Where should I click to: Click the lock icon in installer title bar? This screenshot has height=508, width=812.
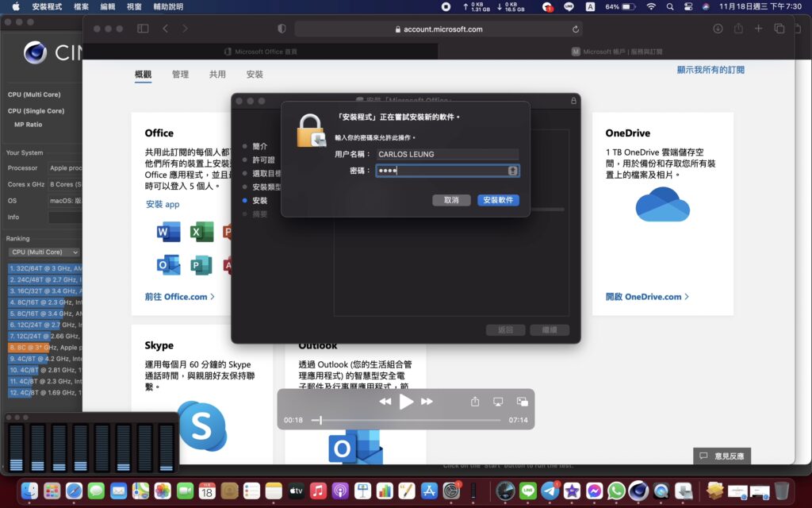[x=573, y=101]
